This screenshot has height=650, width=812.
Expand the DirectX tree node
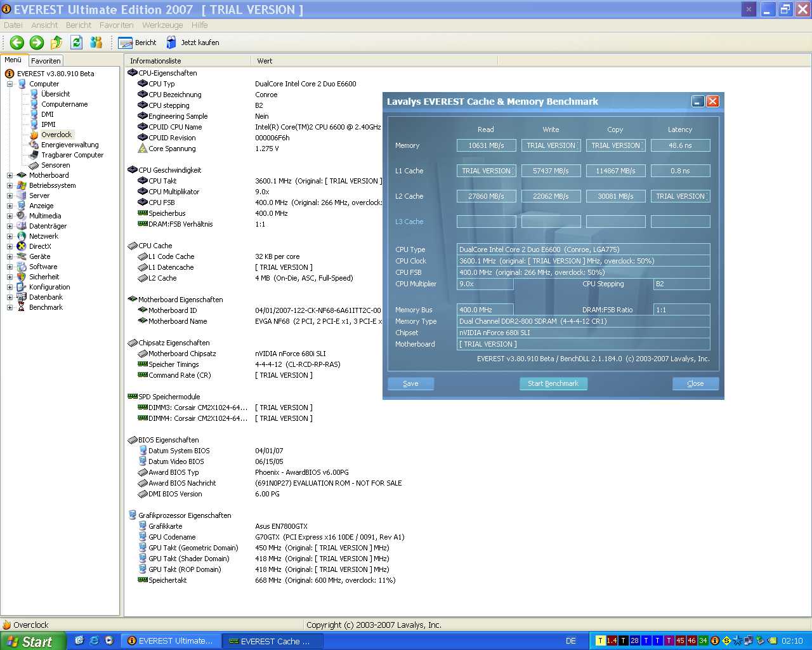[x=10, y=246]
